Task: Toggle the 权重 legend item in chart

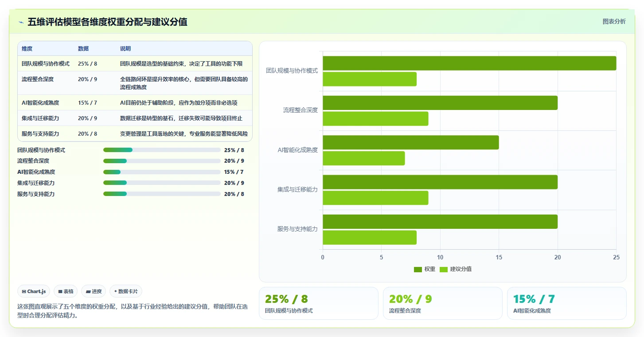Action: coord(425,269)
